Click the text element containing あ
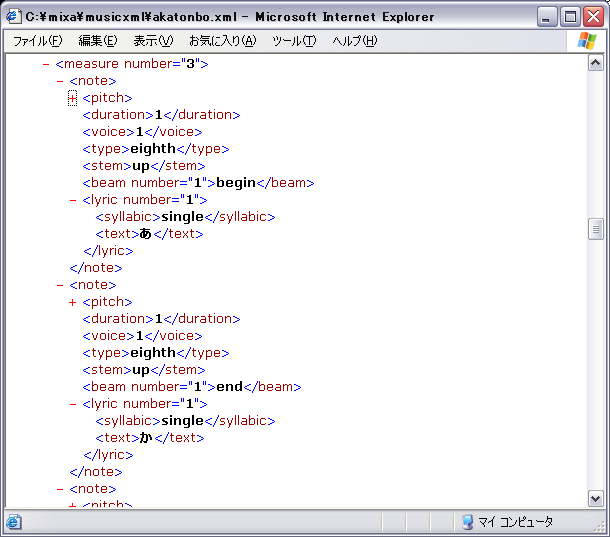610x537 pixels. [149, 234]
